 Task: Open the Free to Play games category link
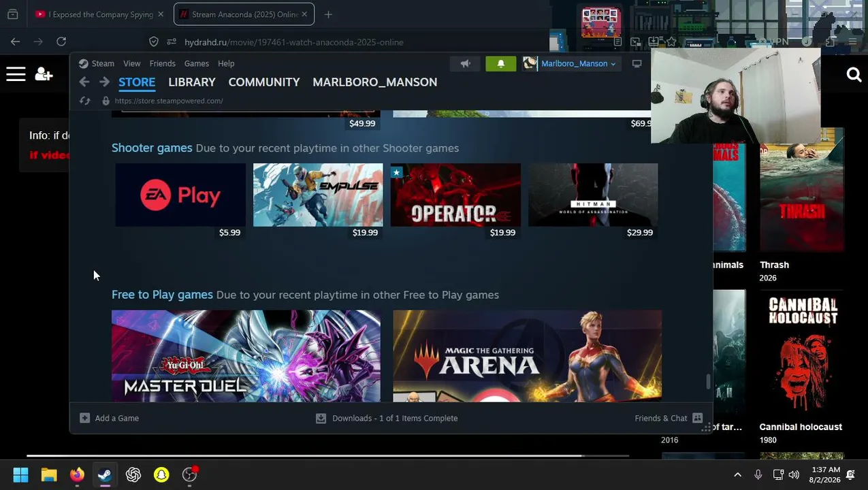pyautogui.click(x=162, y=295)
